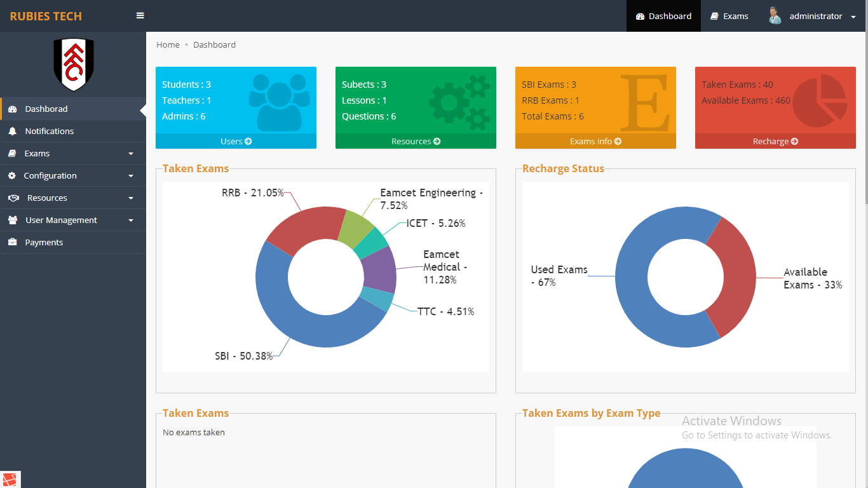Click the Exams book icon in sidebar
This screenshot has height=488, width=868.
[12, 154]
